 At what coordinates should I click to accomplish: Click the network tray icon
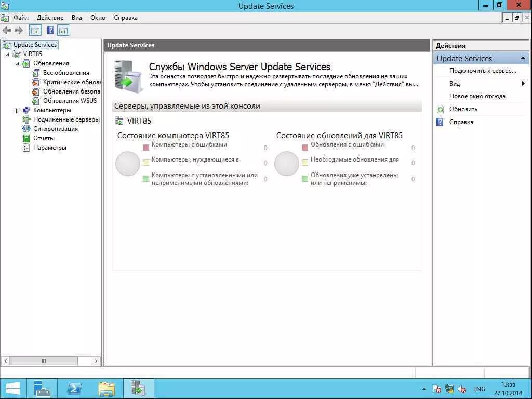coord(449,389)
